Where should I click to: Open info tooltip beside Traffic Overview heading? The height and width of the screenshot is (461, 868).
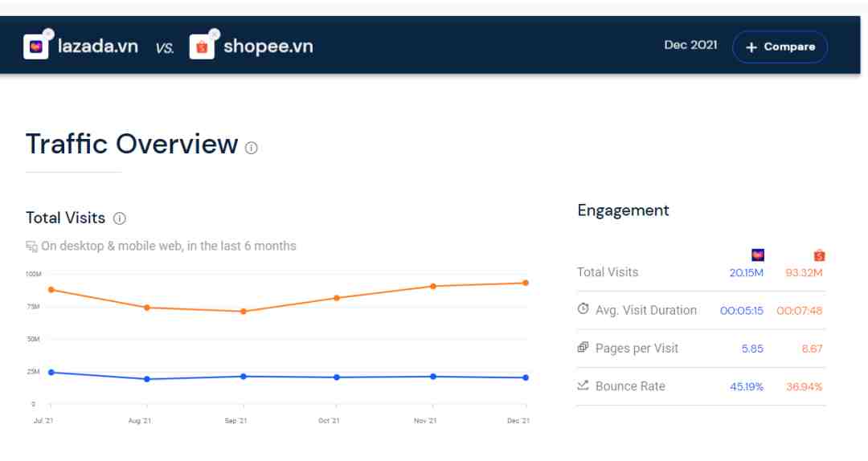click(x=252, y=148)
